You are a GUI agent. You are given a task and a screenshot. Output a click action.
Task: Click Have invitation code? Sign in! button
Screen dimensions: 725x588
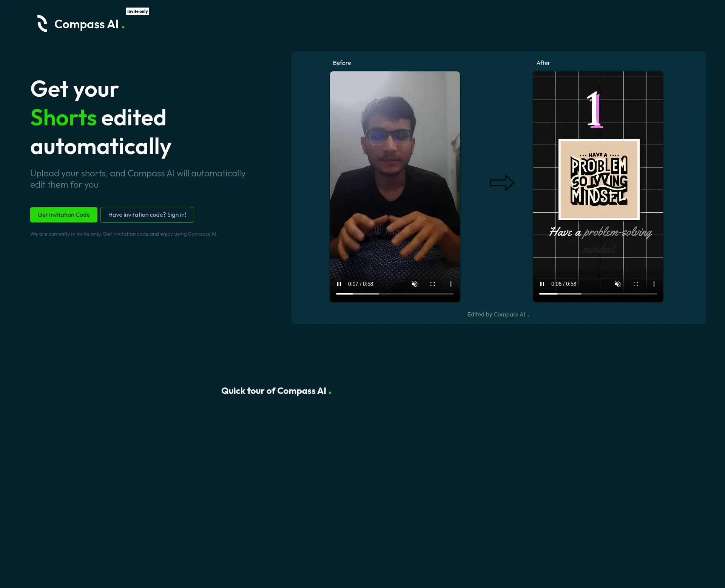(x=147, y=215)
